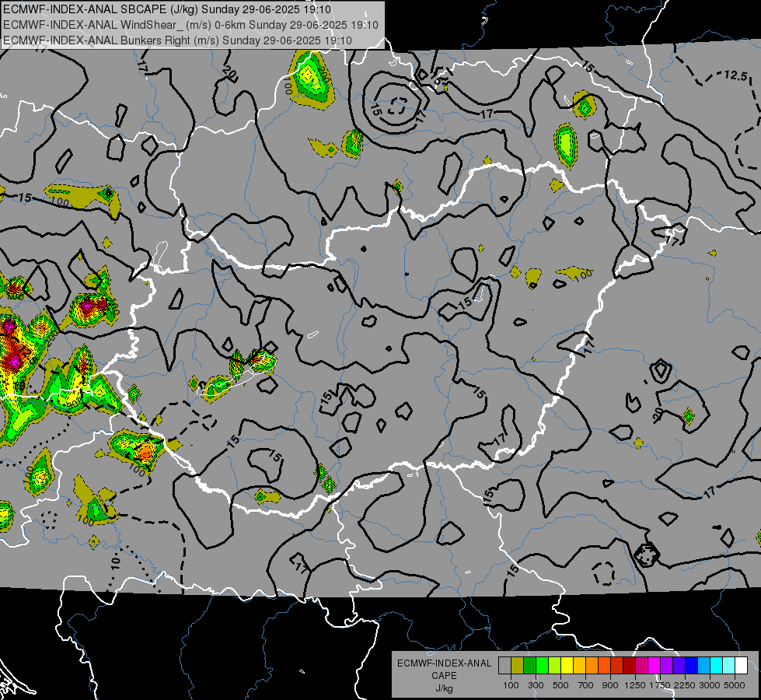
Task: Click the 12.5 dashed contour label
Action: click(x=735, y=75)
